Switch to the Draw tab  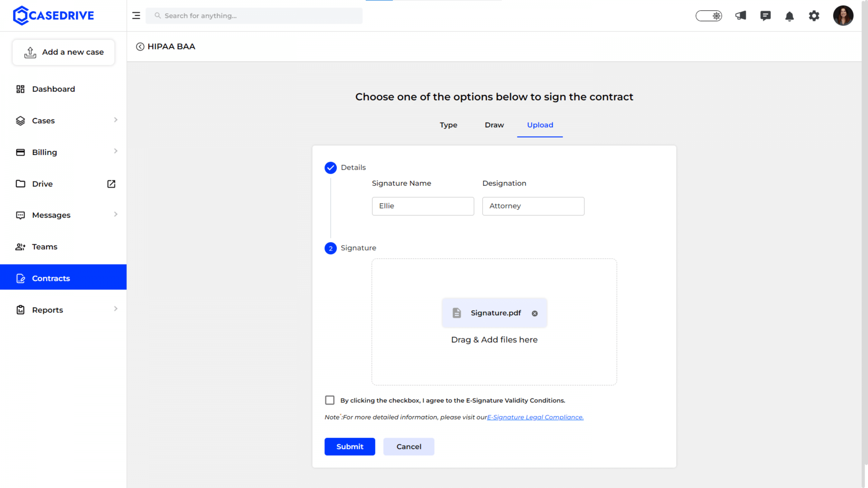point(494,125)
